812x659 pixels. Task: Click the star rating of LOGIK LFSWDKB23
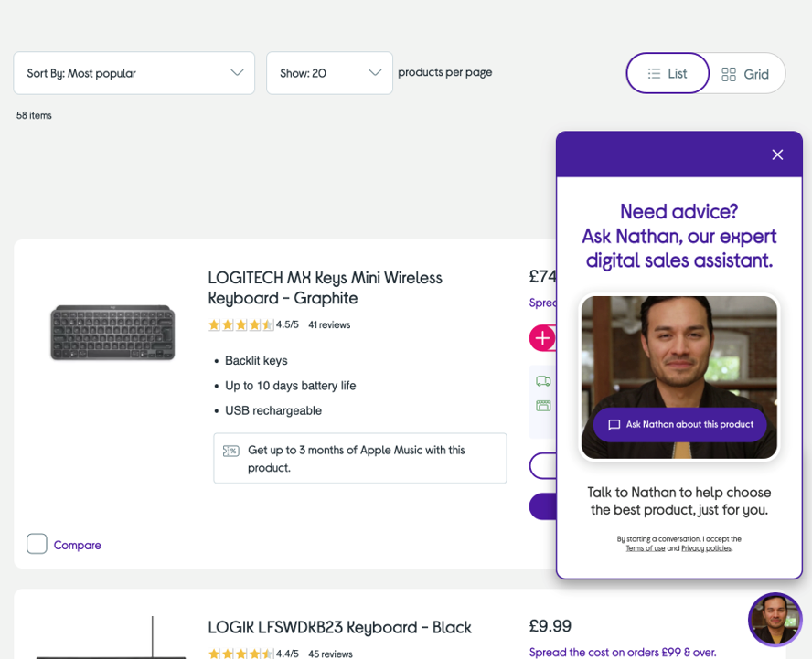(x=240, y=654)
